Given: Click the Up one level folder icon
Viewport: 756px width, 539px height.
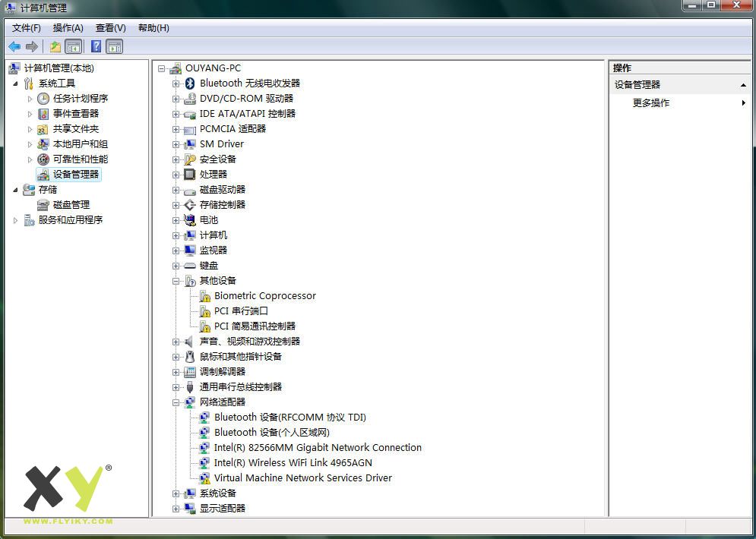Looking at the screenshot, I should click(55, 47).
